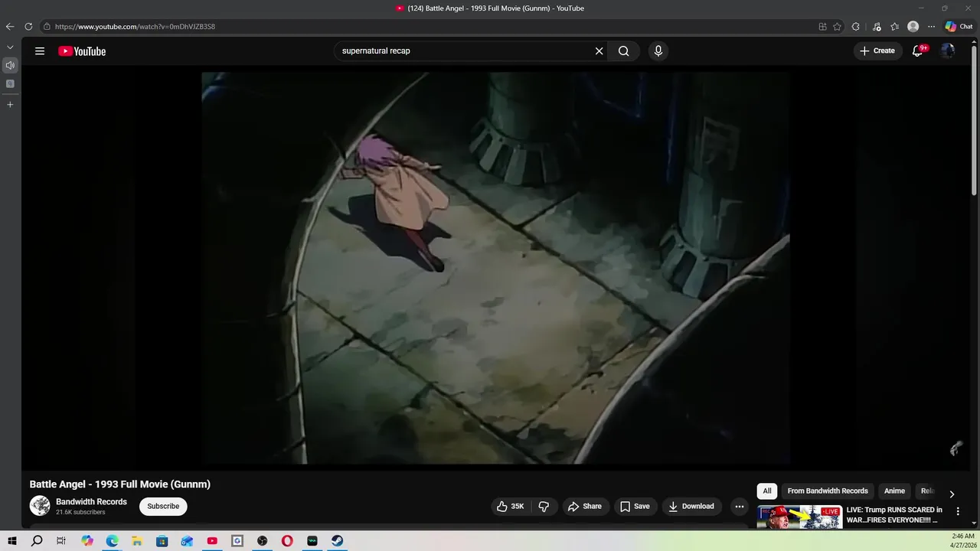Open the LIVE Trump video thumbnail
Screen dimensions: 980x551
coord(799,518)
